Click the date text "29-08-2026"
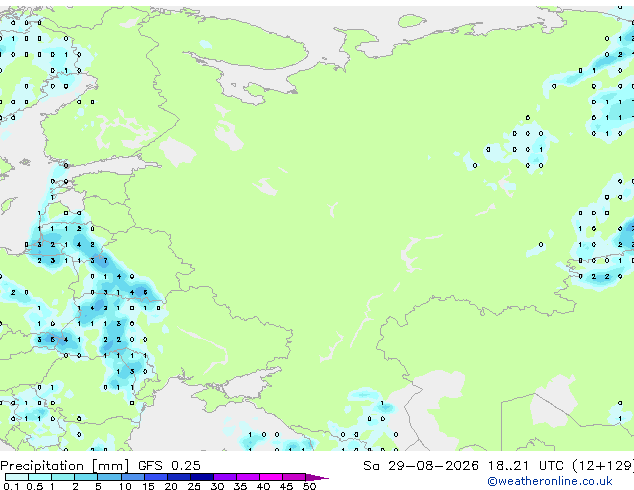The image size is (634, 490). coord(433,466)
